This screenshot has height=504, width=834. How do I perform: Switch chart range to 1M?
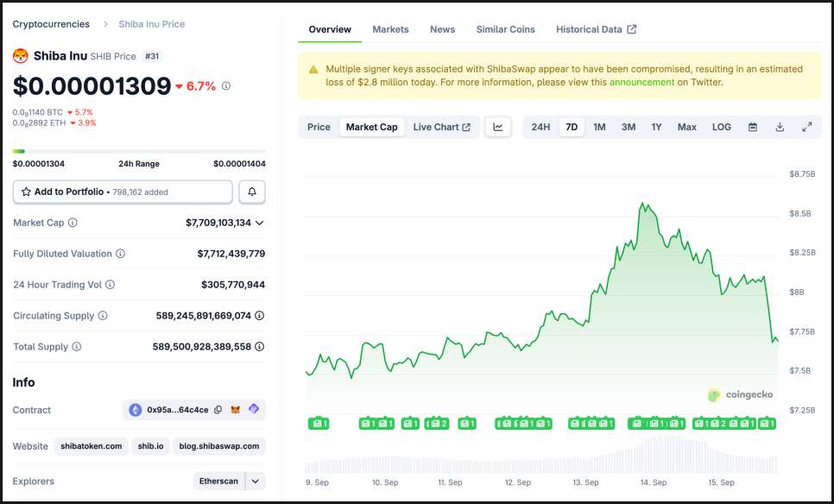pyautogui.click(x=599, y=127)
